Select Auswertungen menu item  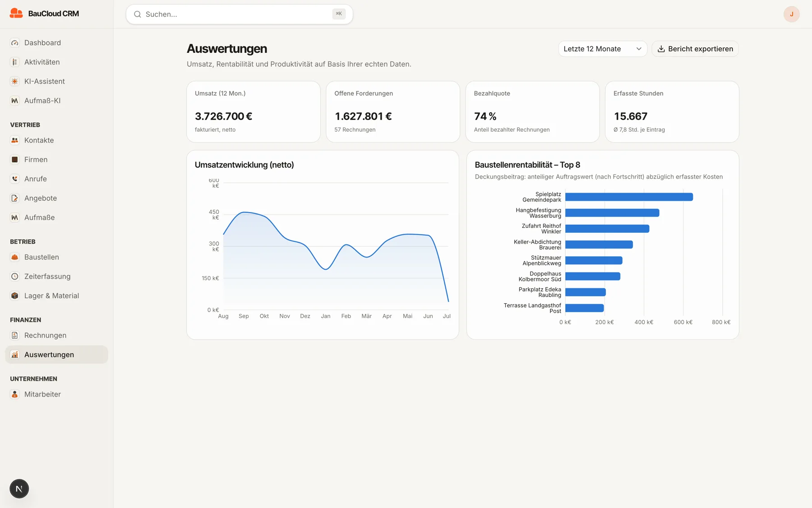pos(56,355)
